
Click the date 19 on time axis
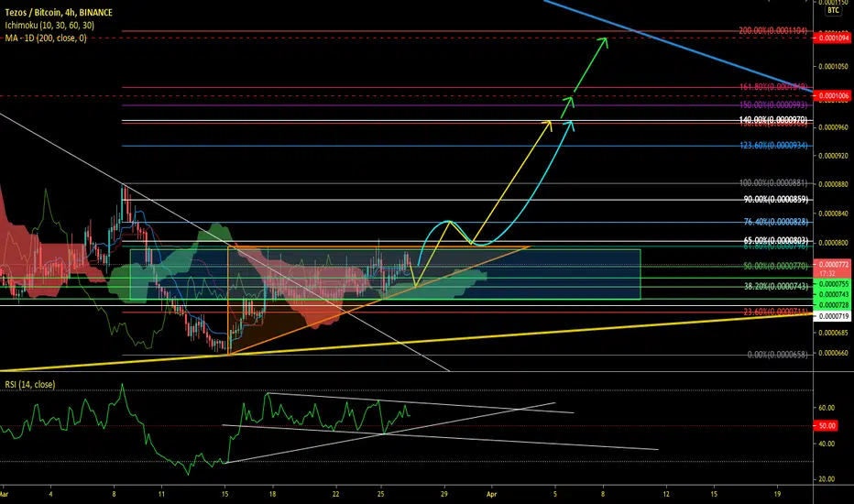coord(777,495)
